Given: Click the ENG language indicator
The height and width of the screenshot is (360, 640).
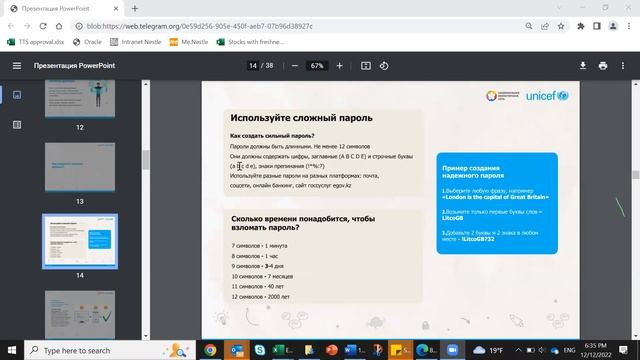Looking at the screenshot, I should (x=569, y=350).
